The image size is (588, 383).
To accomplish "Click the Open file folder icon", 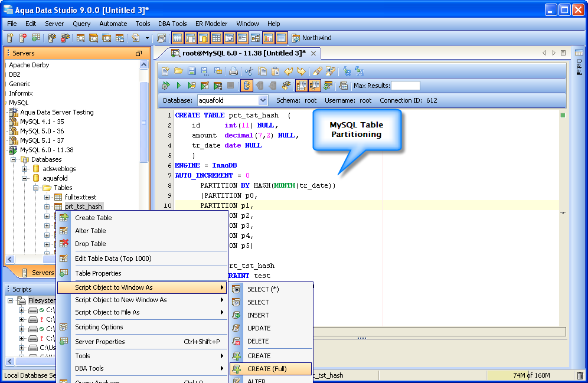I will click(x=178, y=71).
